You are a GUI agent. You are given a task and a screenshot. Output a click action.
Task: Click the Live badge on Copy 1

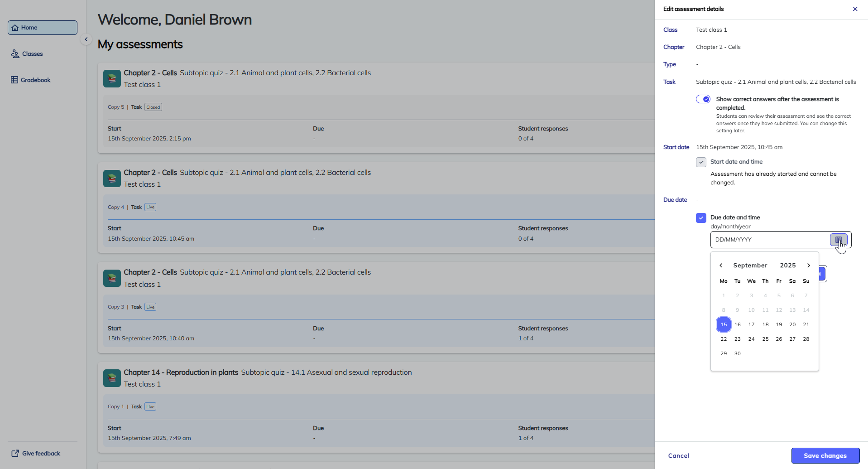click(x=150, y=407)
